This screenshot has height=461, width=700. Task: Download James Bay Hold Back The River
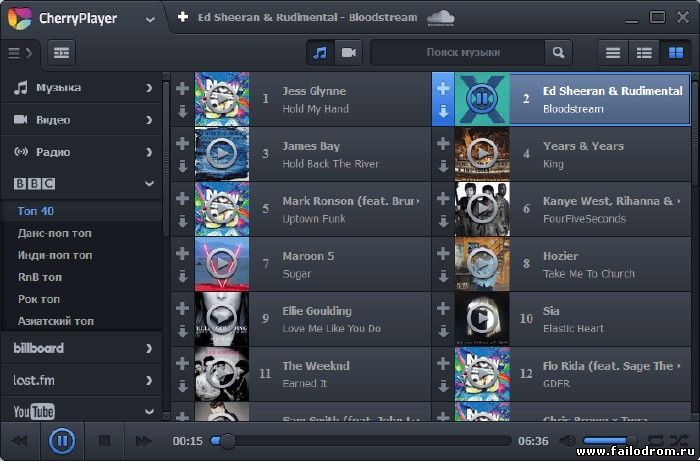[x=182, y=166]
